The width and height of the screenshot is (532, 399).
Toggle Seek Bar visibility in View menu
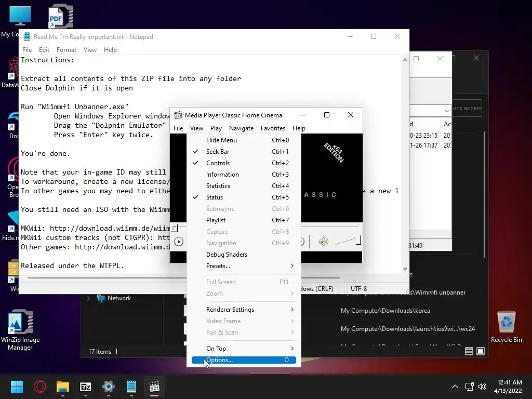[x=244, y=152]
